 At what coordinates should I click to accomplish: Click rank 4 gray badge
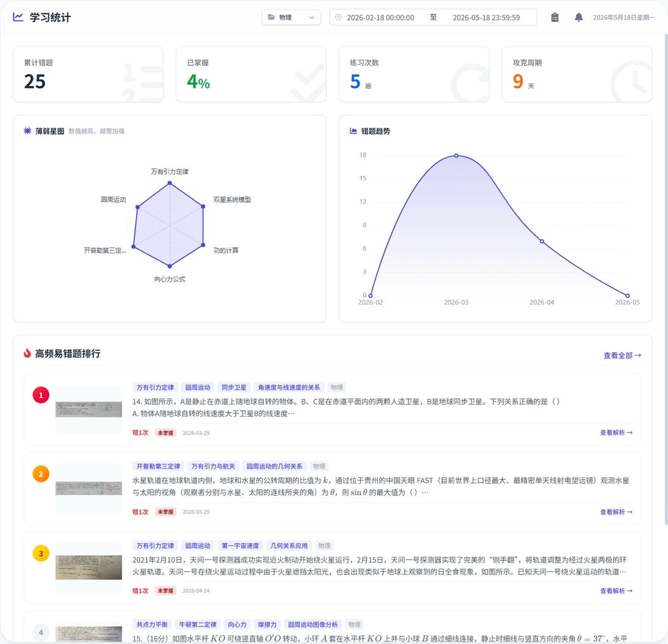(x=41, y=632)
